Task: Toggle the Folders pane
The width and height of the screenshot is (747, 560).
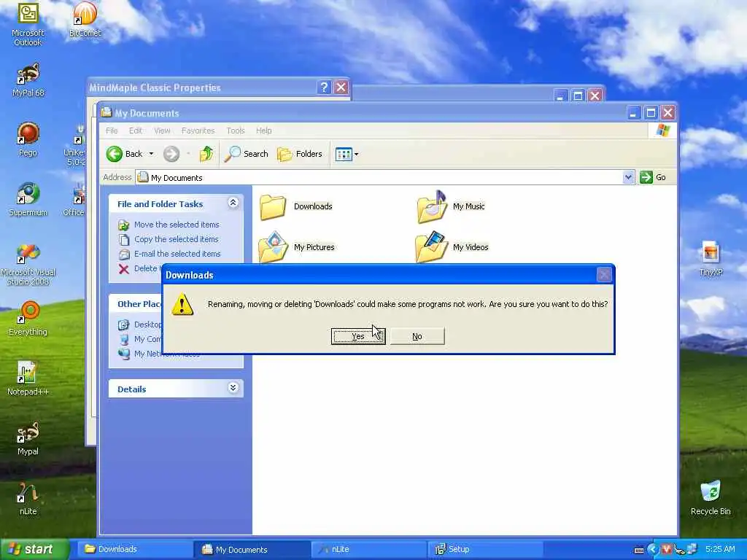Action: tap(300, 154)
